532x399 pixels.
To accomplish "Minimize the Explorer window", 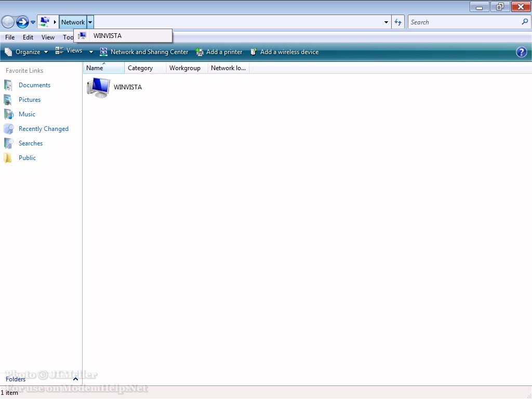I will click(x=479, y=6).
